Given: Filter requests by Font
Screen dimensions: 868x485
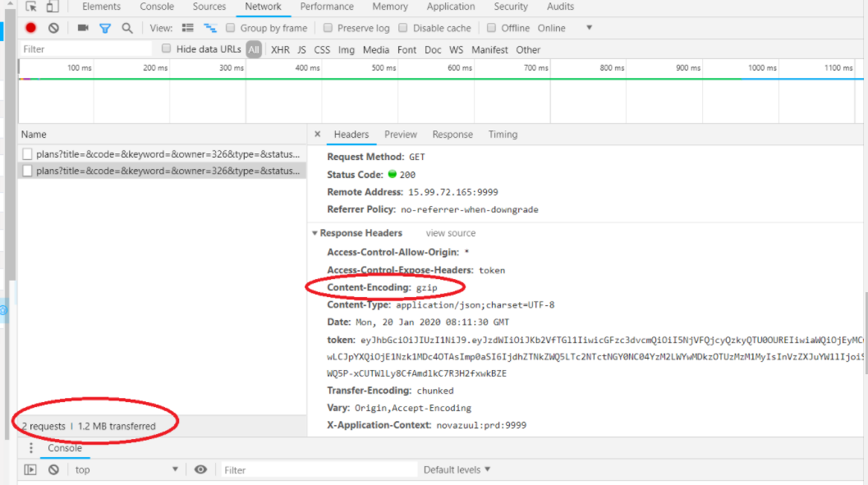Looking at the screenshot, I should coord(406,50).
